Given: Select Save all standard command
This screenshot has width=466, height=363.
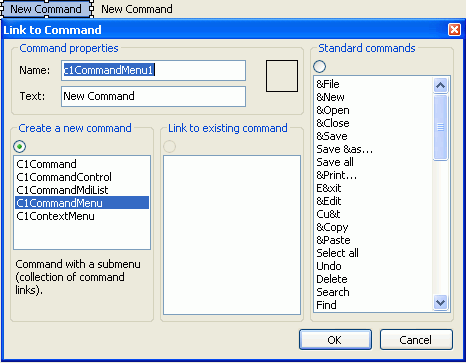Looking at the screenshot, I should tap(373, 162).
